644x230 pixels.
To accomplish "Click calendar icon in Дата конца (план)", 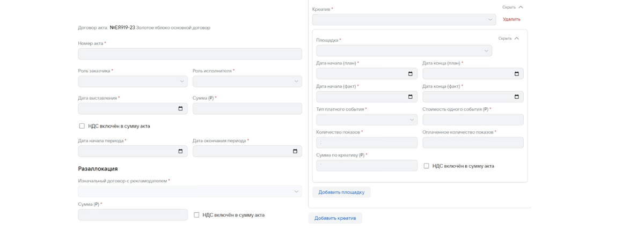I will pyautogui.click(x=517, y=74).
